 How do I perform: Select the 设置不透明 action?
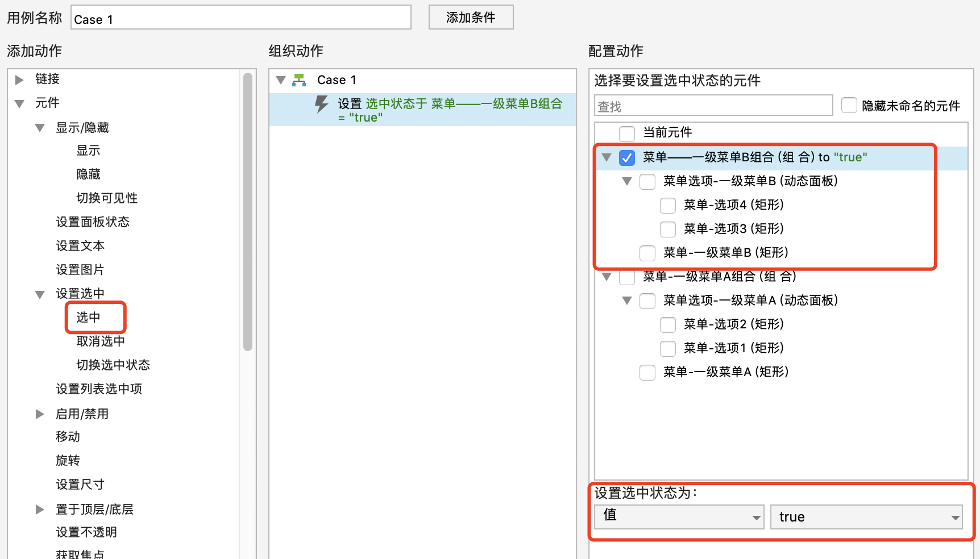tap(86, 532)
